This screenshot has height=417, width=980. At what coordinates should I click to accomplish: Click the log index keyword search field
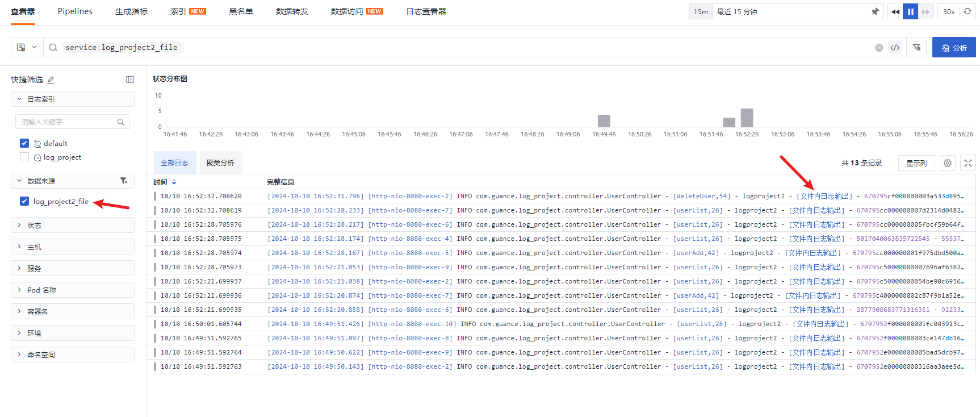pyautogui.click(x=68, y=122)
